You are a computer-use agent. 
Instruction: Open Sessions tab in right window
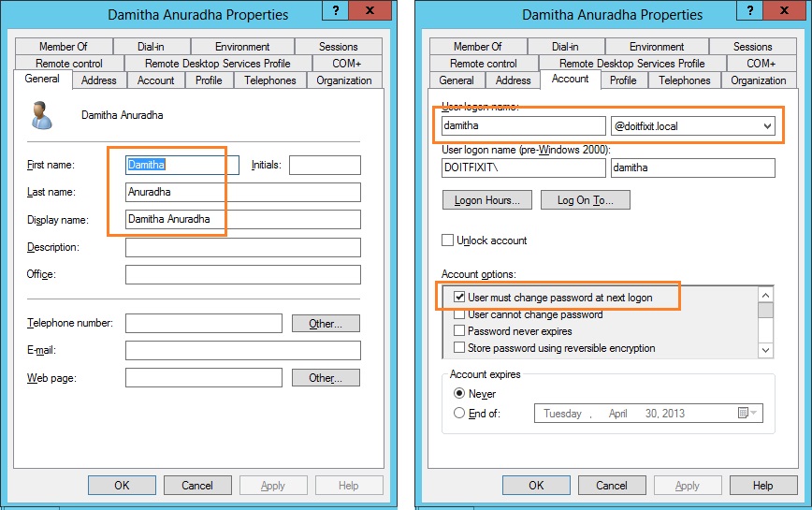(x=752, y=47)
